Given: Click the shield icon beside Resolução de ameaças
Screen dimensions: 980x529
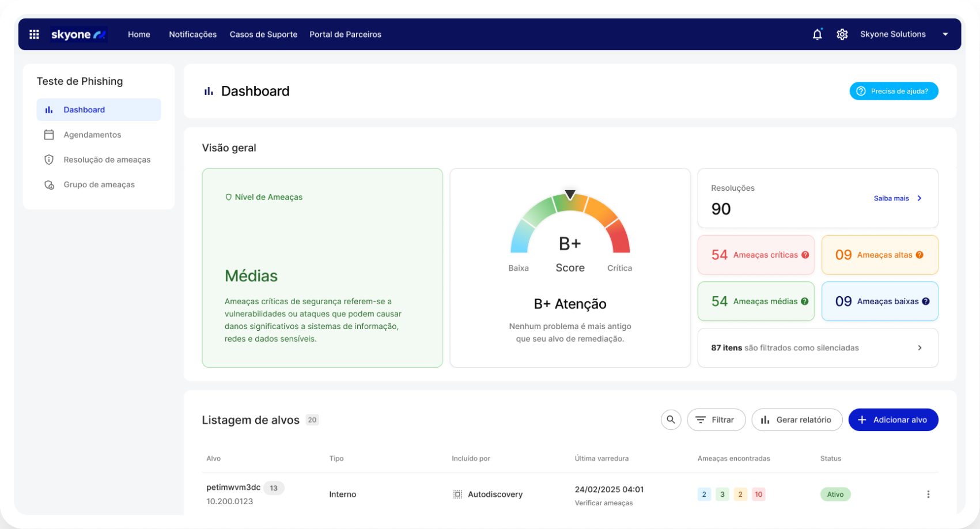Looking at the screenshot, I should 50,159.
